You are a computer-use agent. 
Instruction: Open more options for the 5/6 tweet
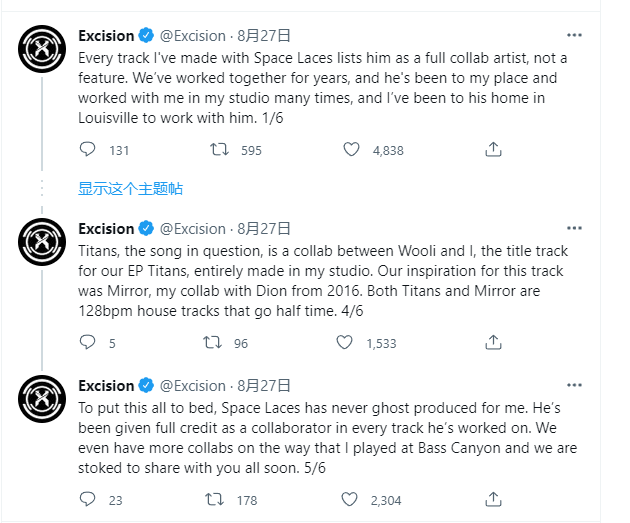click(574, 385)
